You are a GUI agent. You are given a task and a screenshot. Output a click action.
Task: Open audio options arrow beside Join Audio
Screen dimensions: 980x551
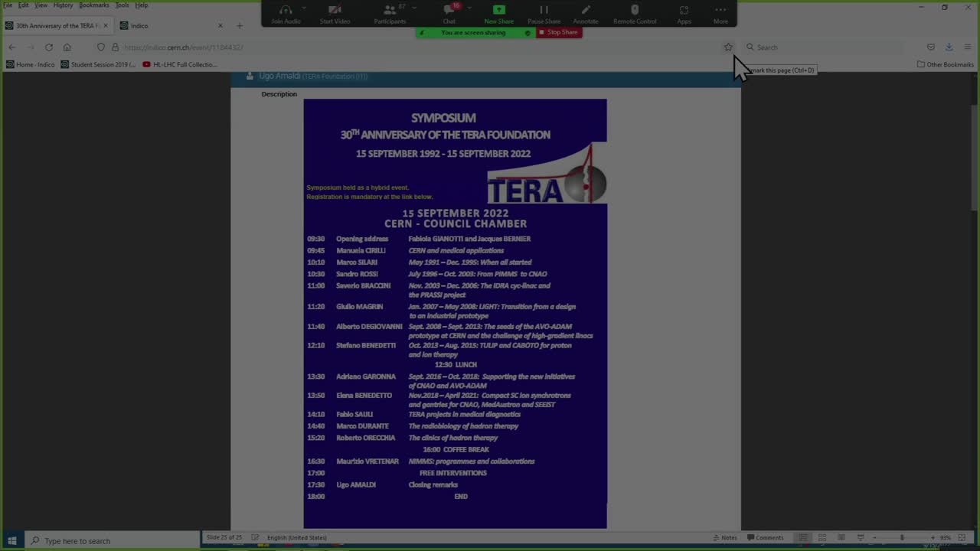tap(304, 8)
